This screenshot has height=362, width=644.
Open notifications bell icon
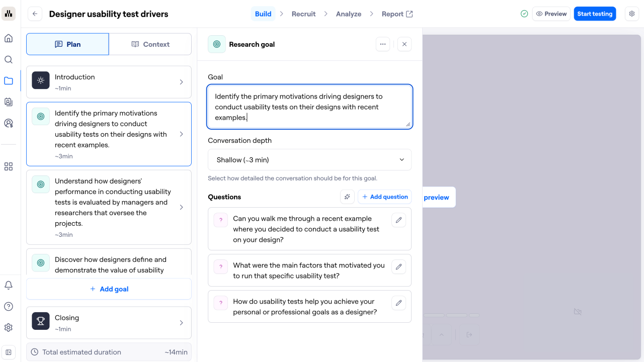coord(9,285)
